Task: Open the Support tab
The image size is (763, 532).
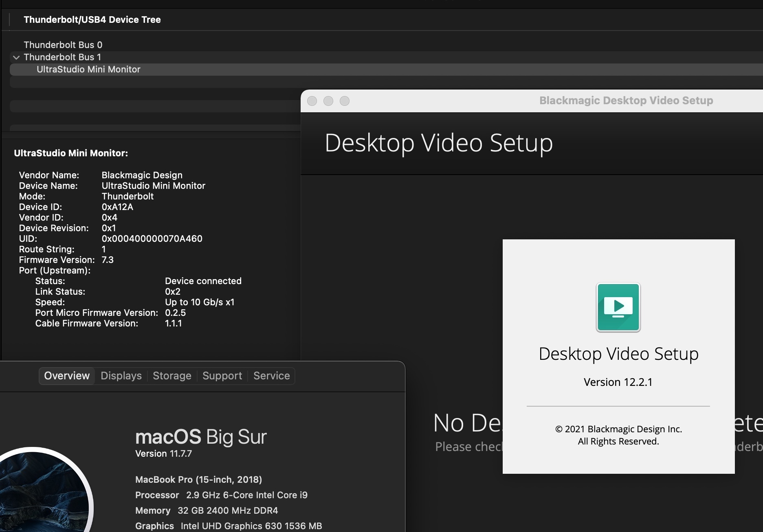Action: [x=222, y=376]
